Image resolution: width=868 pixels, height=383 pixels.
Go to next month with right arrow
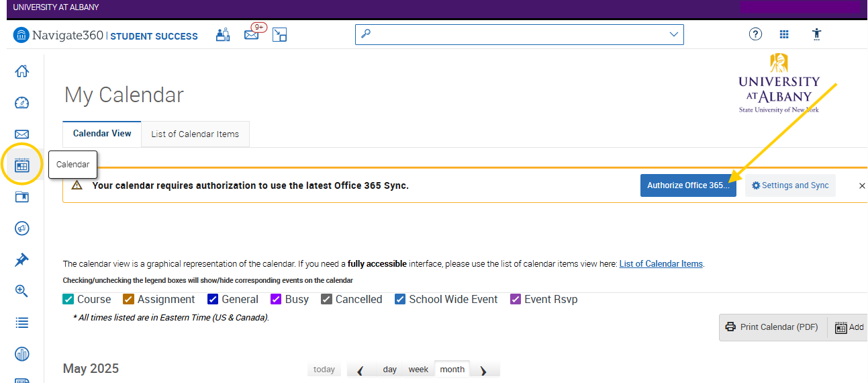[x=483, y=370]
